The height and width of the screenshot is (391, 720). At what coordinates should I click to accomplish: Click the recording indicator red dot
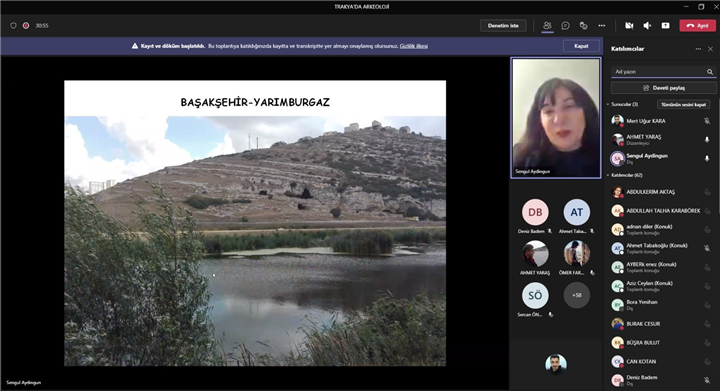[26, 26]
